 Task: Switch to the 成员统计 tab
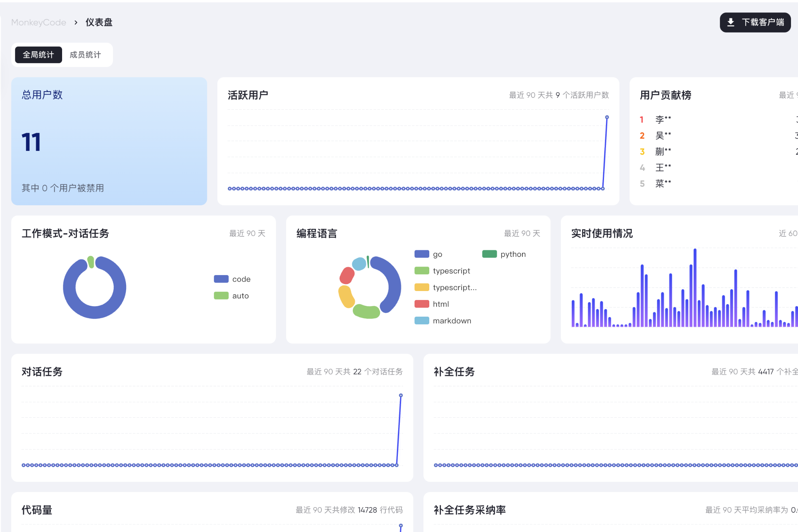coord(85,55)
